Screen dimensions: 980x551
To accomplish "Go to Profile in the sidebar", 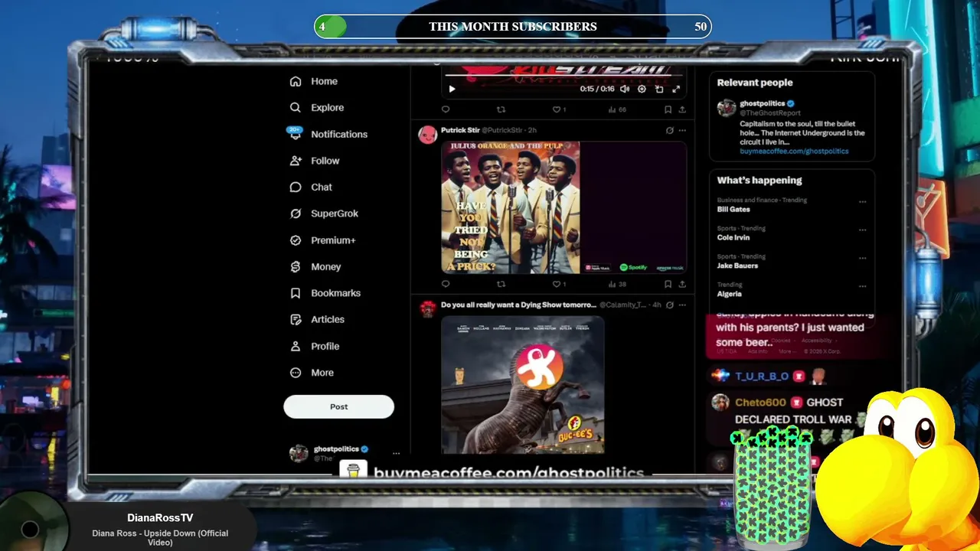I will coord(314,346).
